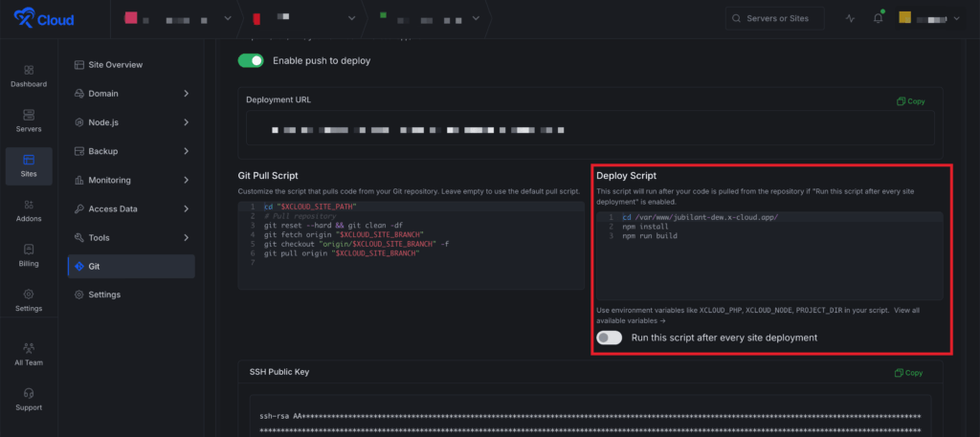Screen dimensions: 980x437
Task: Copy the Deployment URL
Action: click(910, 101)
